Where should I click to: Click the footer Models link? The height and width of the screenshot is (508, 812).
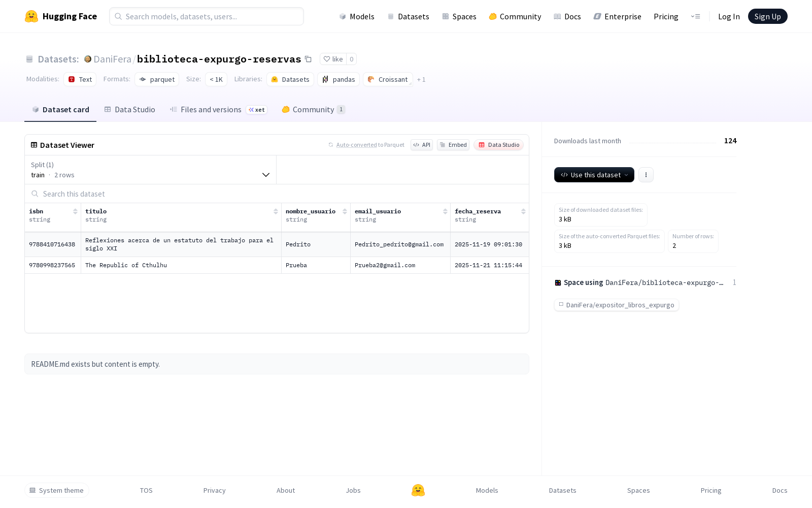[x=487, y=490]
